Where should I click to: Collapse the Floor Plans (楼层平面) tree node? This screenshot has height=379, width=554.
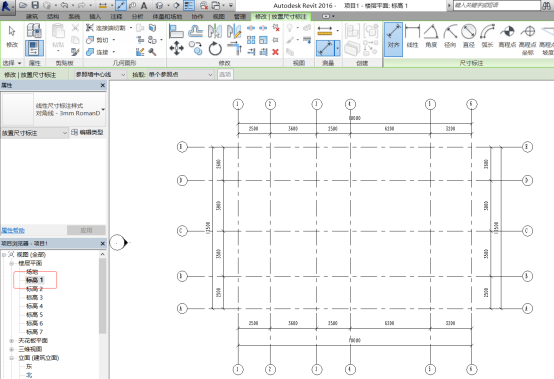12,263
